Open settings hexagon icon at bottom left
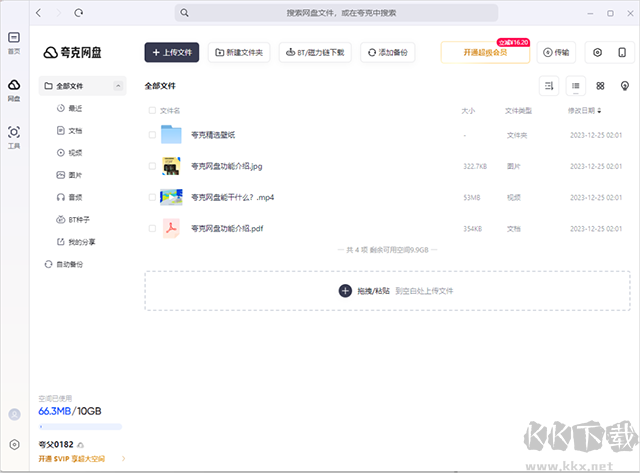 (14, 444)
